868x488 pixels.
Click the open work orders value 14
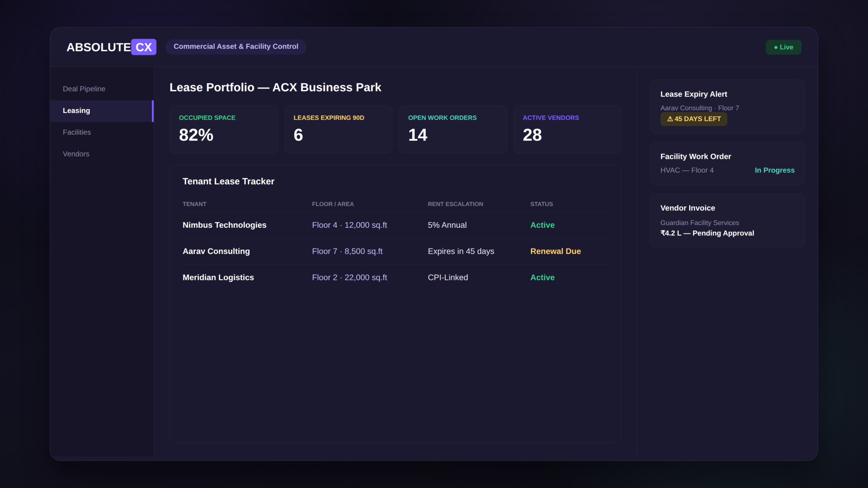click(418, 135)
